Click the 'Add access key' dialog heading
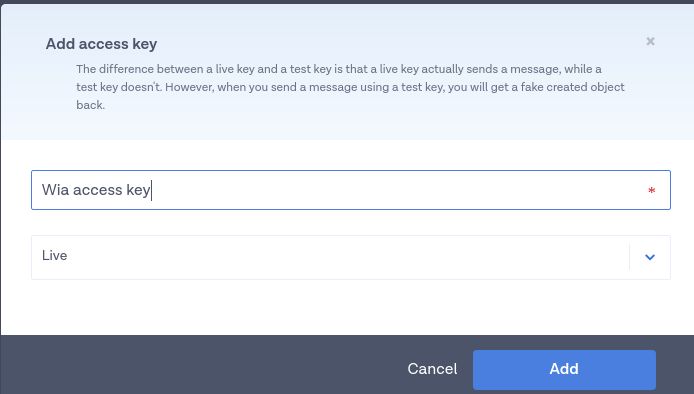Screen dimensions: 694x394 tap(101, 44)
